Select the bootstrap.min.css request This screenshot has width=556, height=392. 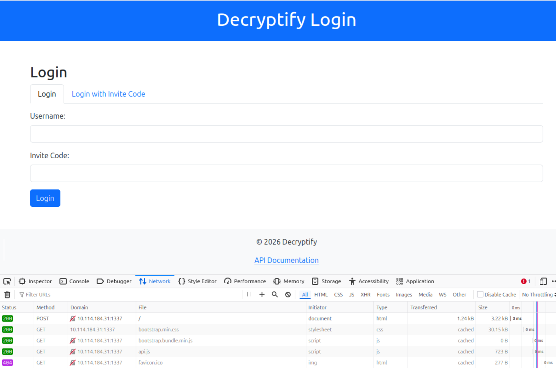tap(278, 330)
